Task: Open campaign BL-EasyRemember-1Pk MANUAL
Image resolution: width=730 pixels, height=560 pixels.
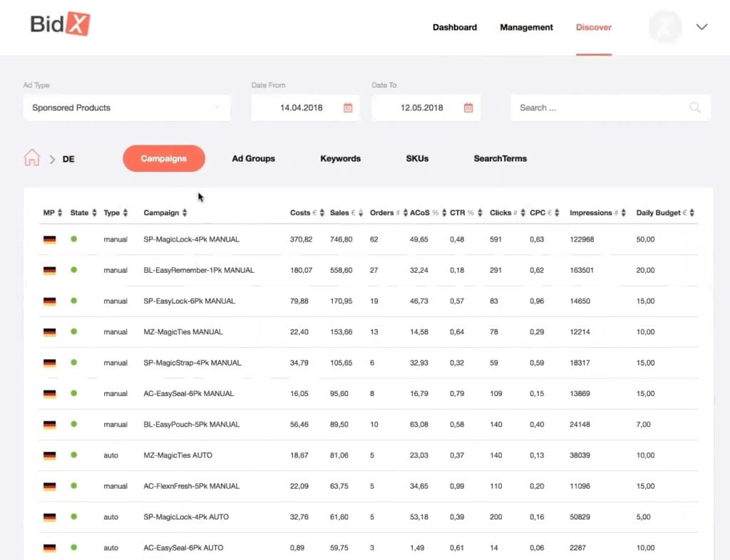Action: tap(199, 270)
